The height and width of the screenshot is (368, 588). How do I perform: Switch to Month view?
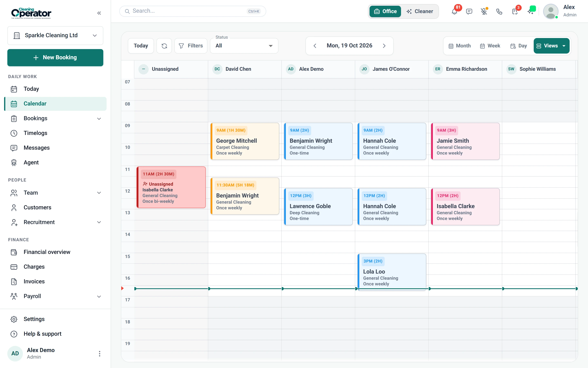point(459,46)
